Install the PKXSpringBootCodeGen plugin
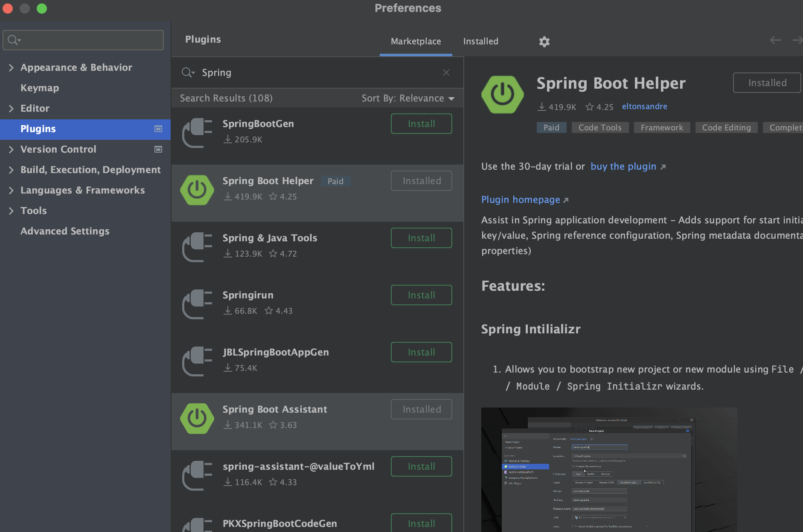 pos(421,523)
